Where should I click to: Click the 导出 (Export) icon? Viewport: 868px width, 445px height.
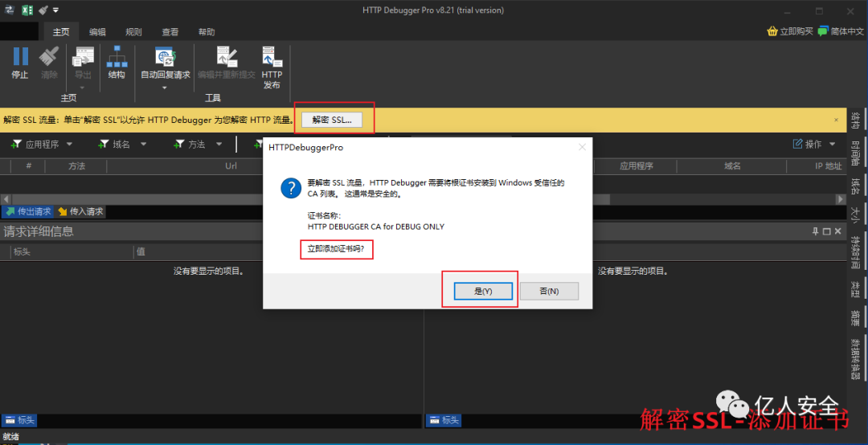tap(83, 56)
